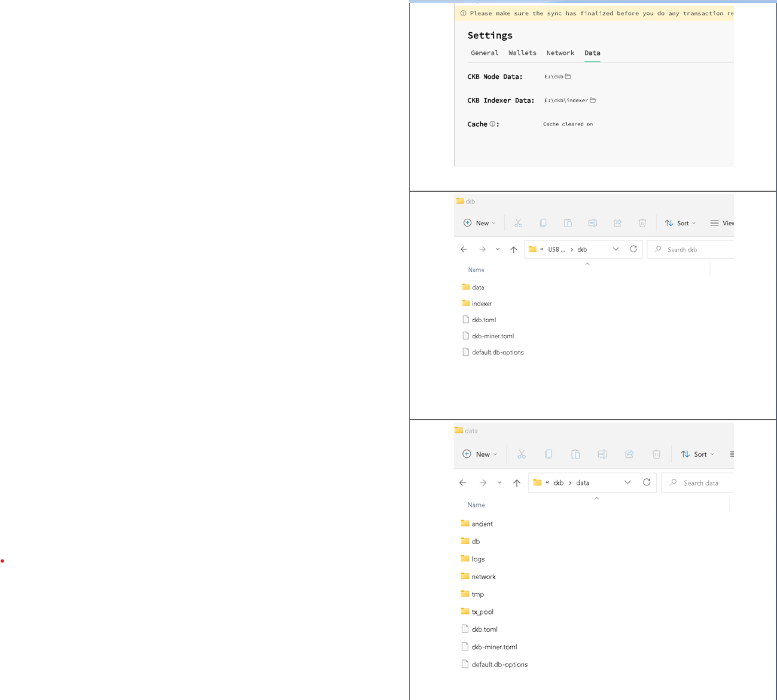
Task: Click the E:\ckb\indexer path text
Action: coord(566,100)
